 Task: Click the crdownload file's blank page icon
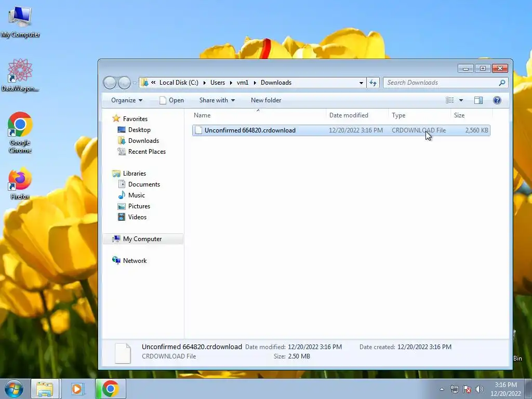pyautogui.click(x=198, y=130)
